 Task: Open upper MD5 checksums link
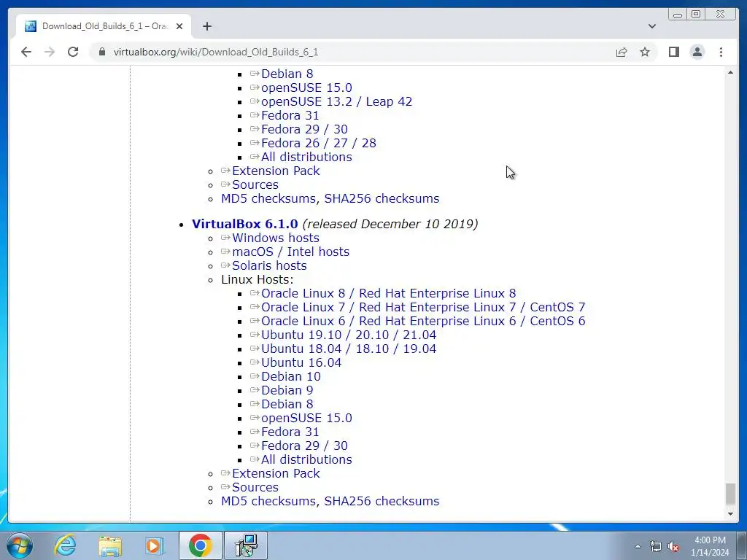[x=268, y=198]
